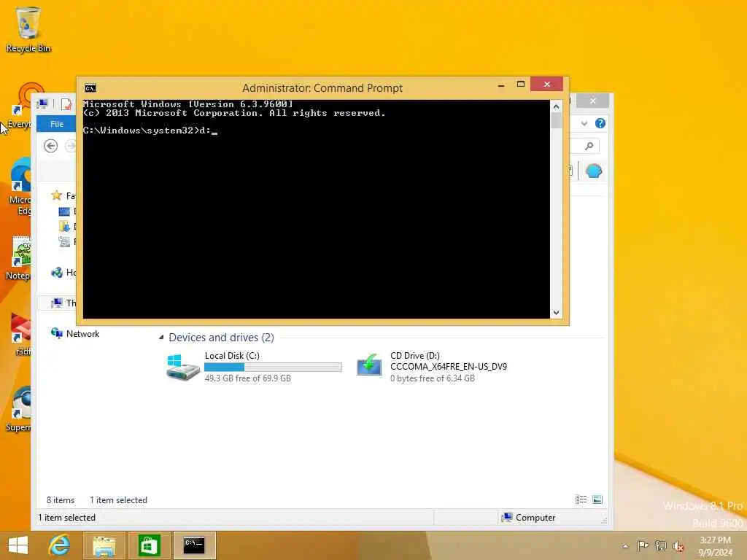747x560 pixels.
Task: Click '1 item selected' beside 8 items
Action: [x=119, y=500]
